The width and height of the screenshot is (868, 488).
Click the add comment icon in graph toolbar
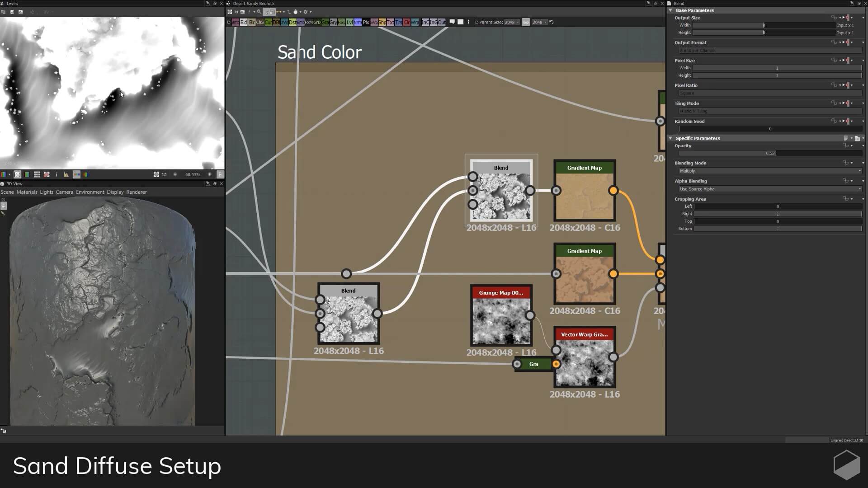click(x=452, y=22)
